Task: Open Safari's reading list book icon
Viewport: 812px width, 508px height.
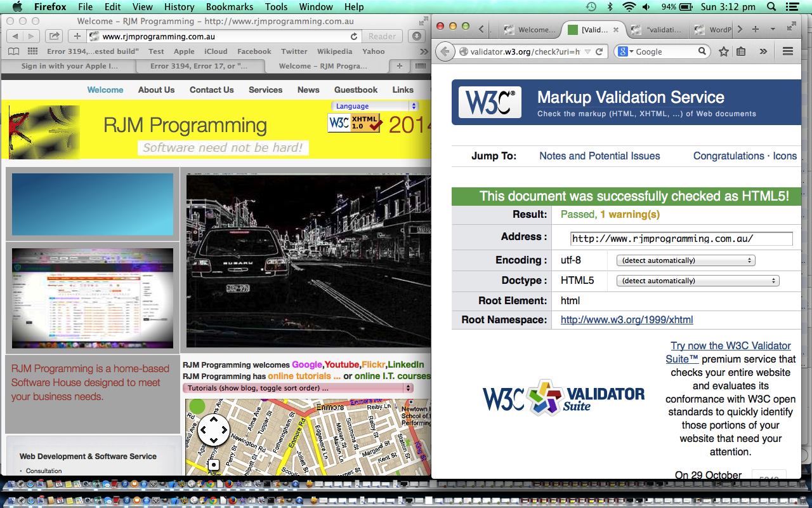Action: (x=13, y=51)
